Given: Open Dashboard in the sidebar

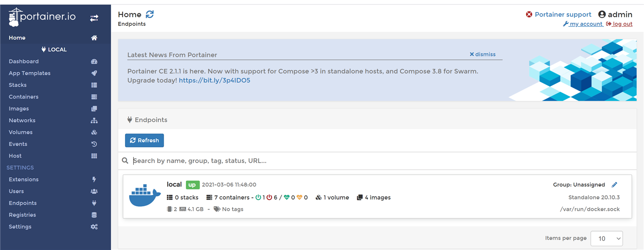Looking at the screenshot, I should 24,61.
